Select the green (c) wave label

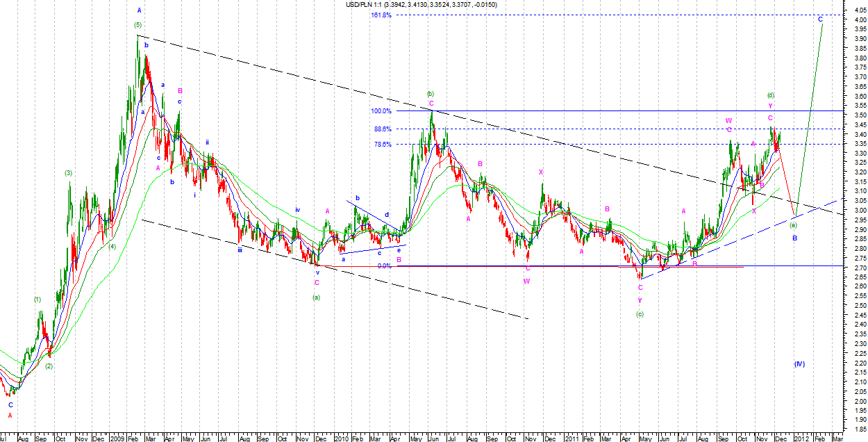click(640, 334)
